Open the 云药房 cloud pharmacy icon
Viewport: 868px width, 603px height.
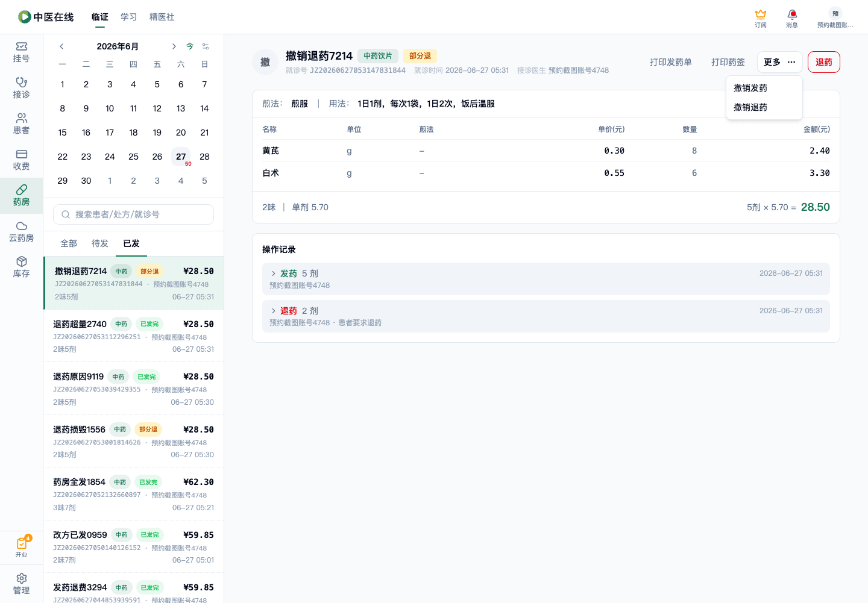[x=21, y=231]
